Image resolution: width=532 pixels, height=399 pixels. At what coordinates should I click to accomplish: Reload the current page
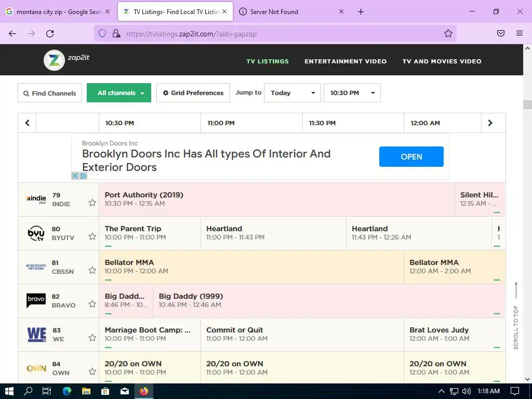tap(50, 33)
